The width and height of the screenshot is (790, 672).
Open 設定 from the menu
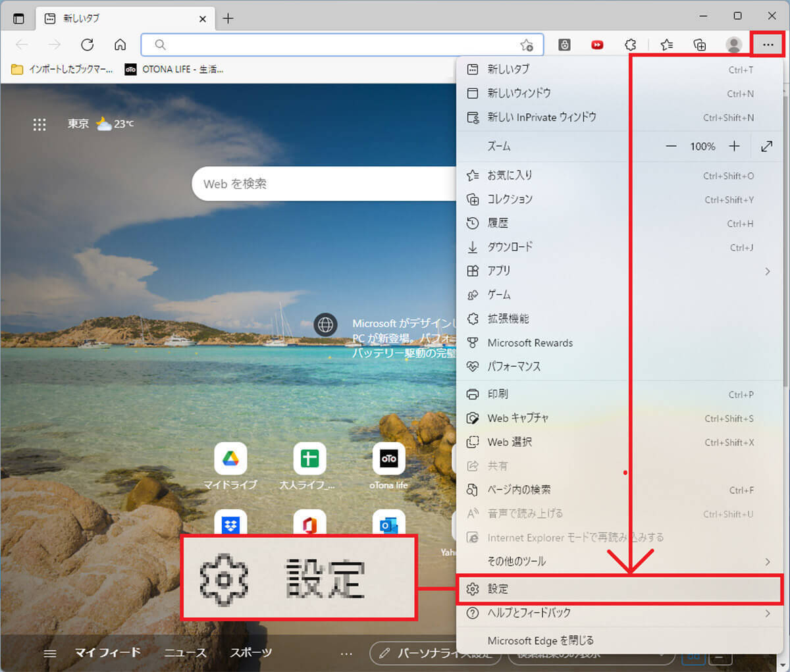click(619, 589)
